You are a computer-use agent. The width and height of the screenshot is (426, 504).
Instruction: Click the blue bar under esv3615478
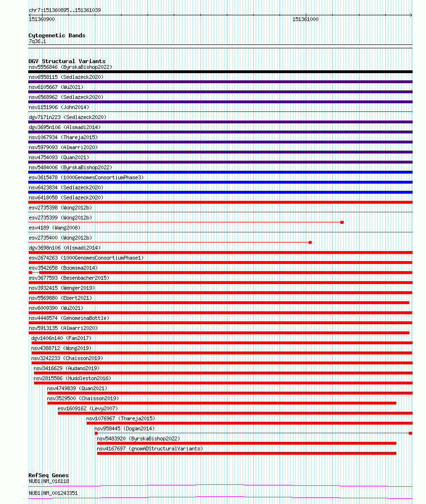tap(220, 182)
